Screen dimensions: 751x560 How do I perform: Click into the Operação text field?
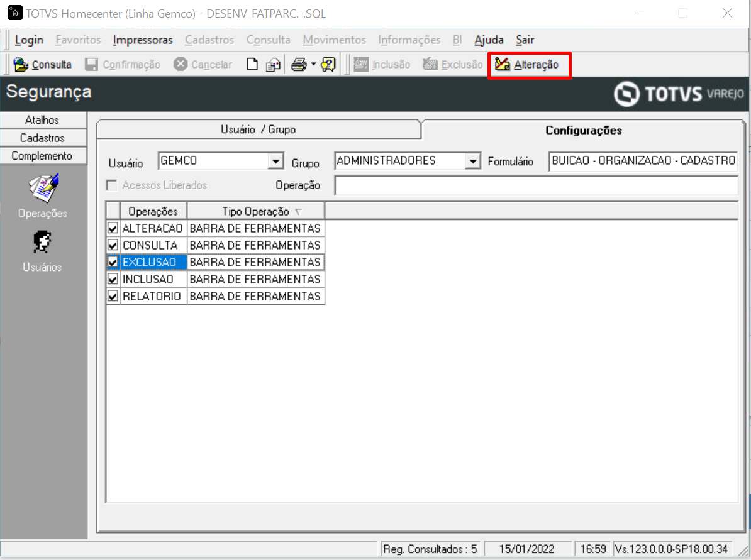536,185
